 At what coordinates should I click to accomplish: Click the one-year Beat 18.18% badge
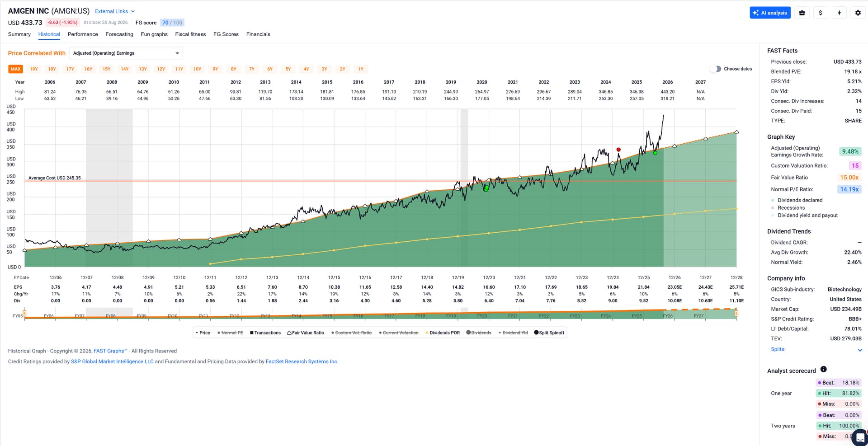point(838,383)
